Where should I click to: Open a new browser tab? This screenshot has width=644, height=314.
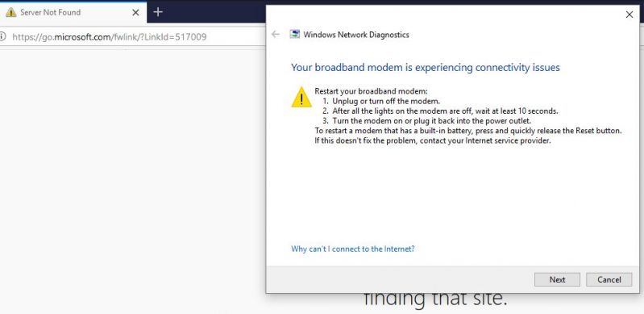[158, 12]
